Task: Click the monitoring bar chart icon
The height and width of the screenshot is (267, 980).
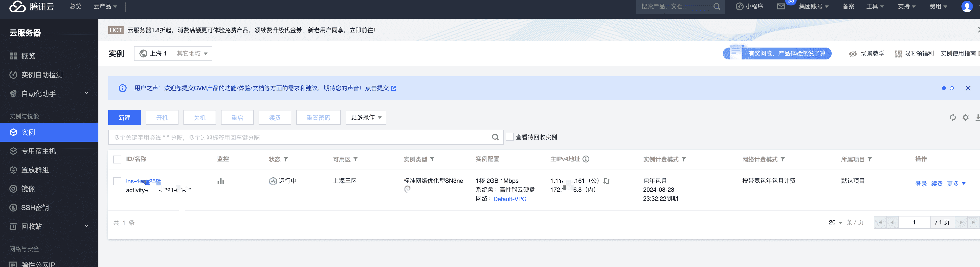Action: click(221, 181)
